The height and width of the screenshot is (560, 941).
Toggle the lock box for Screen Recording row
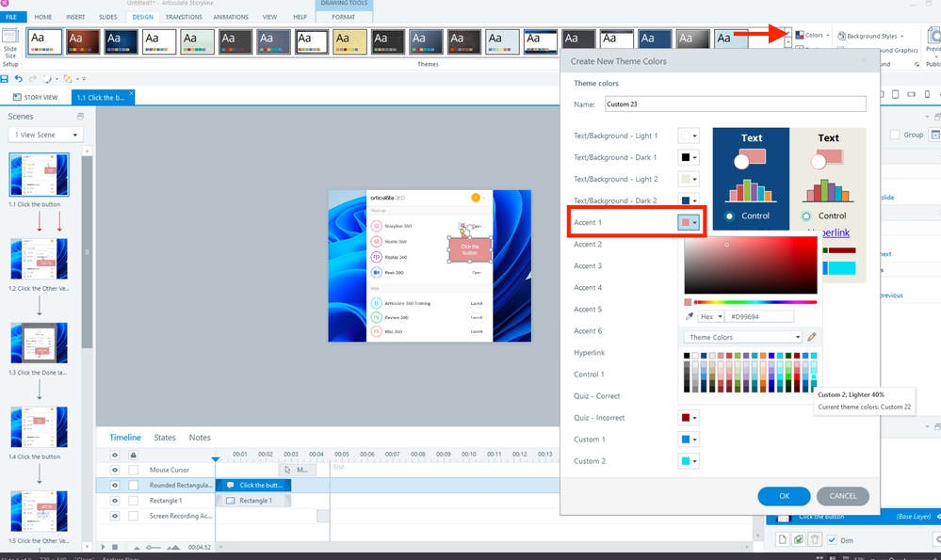pyautogui.click(x=133, y=516)
